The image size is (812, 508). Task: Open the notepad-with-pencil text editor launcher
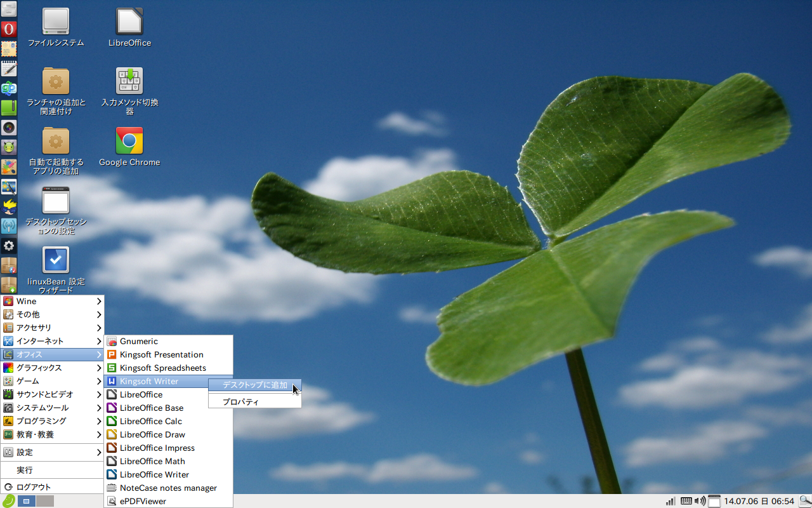coord(9,69)
